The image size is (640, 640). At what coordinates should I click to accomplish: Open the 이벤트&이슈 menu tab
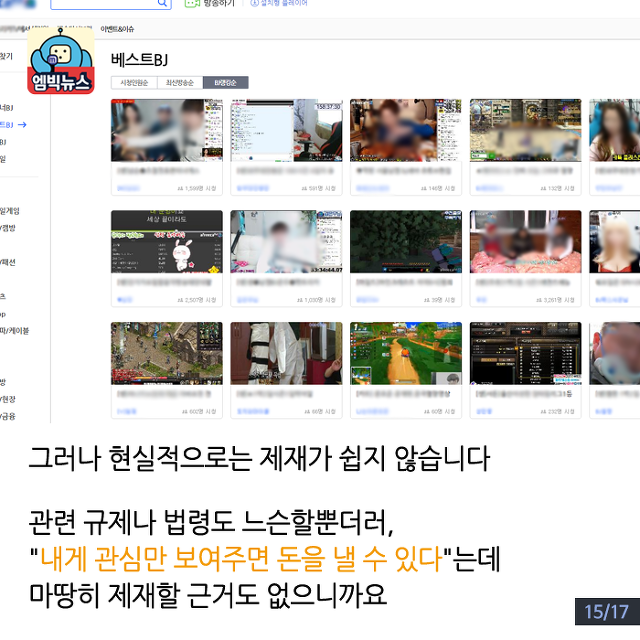click(117, 29)
